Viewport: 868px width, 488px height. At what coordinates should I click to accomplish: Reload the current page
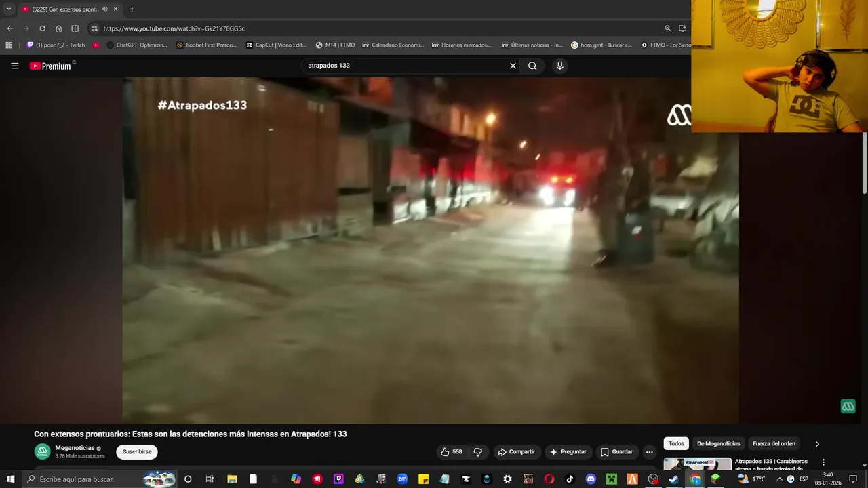coord(42,28)
